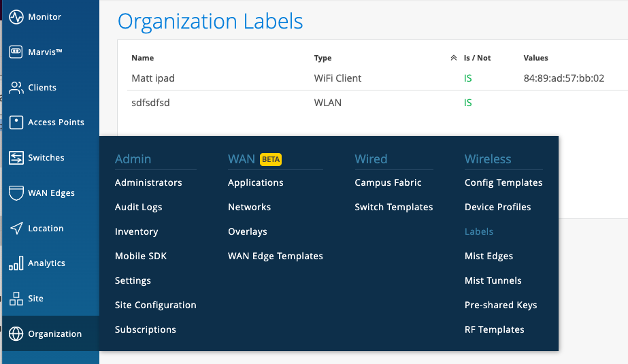Click the Organization globe icon
Image resolution: width=628 pixels, height=364 pixels.
[16, 334]
